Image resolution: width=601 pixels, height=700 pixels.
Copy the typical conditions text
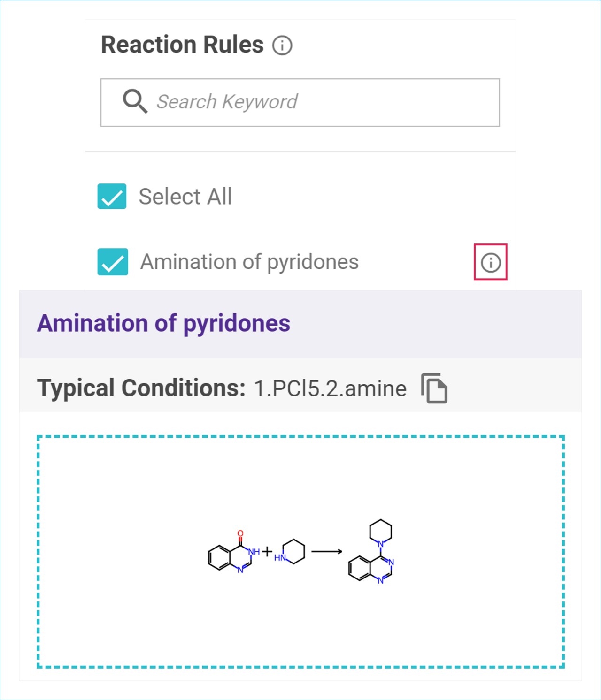(434, 388)
